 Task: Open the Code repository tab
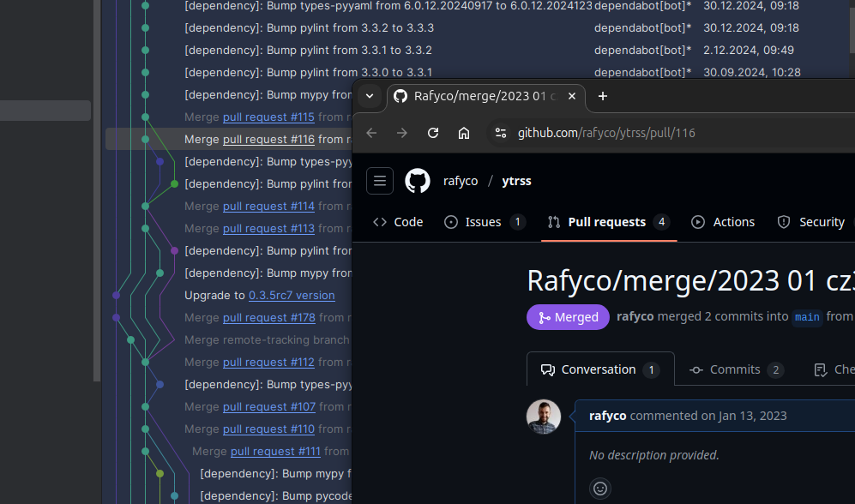click(x=399, y=222)
